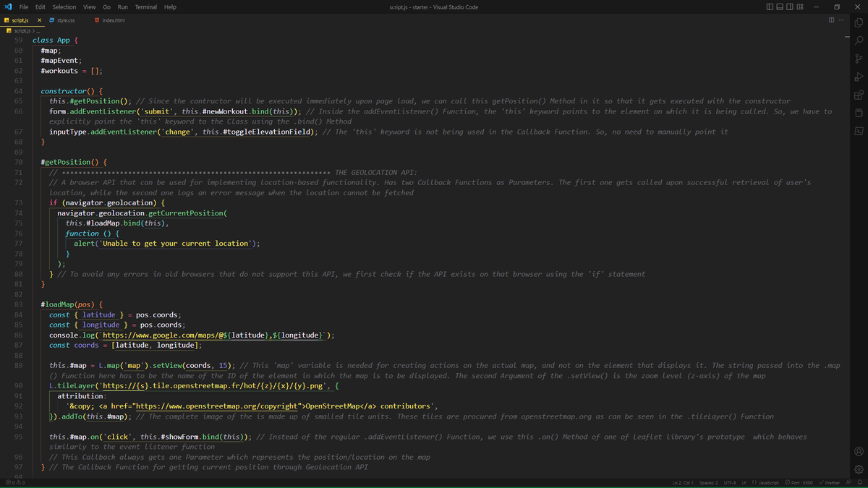
Task: Change end of line sequence LF
Action: click(744, 482)
